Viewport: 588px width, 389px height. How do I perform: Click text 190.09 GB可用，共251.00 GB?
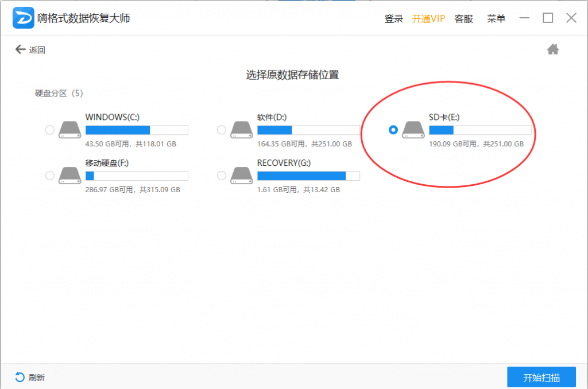click(476, 144)
